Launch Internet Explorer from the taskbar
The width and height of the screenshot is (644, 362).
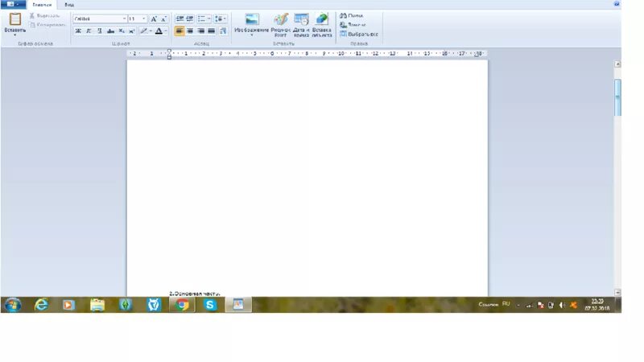[x=41, y=305]
